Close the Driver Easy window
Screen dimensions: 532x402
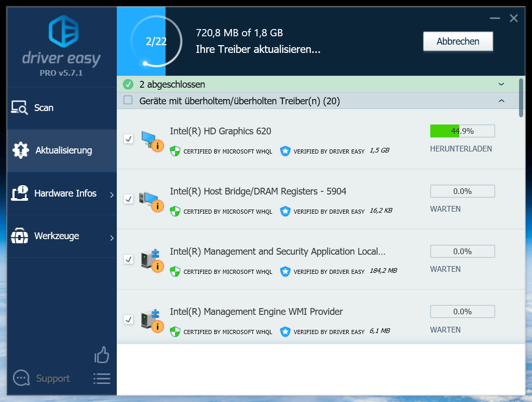point(514,18)
